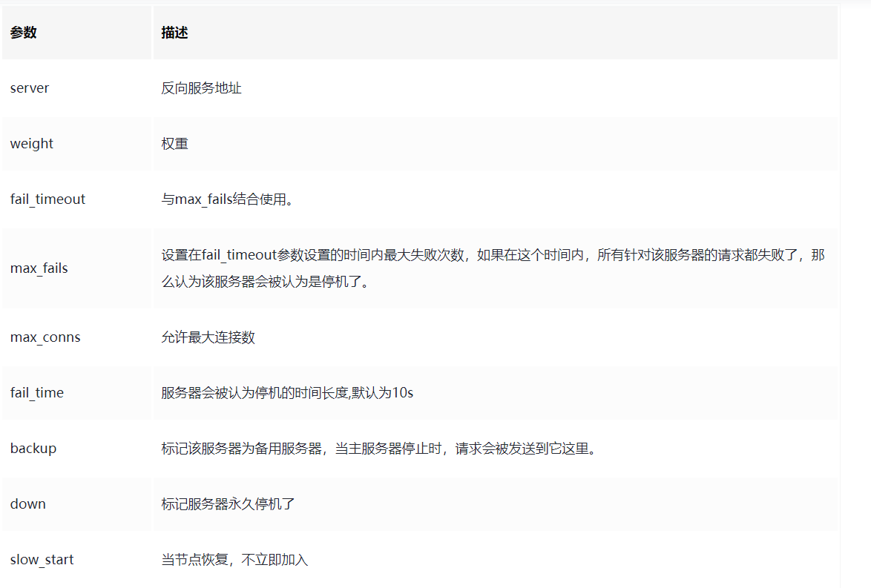Click the '标记该服务器为备用服务器' description
This screenshot has width=871, height=588.
pos(379,448)
